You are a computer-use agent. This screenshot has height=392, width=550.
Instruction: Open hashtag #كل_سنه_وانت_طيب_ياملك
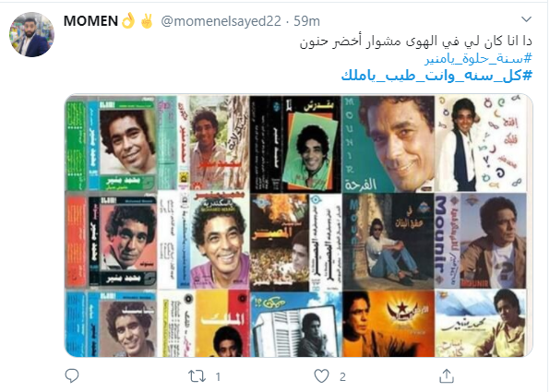click(436, 76)
